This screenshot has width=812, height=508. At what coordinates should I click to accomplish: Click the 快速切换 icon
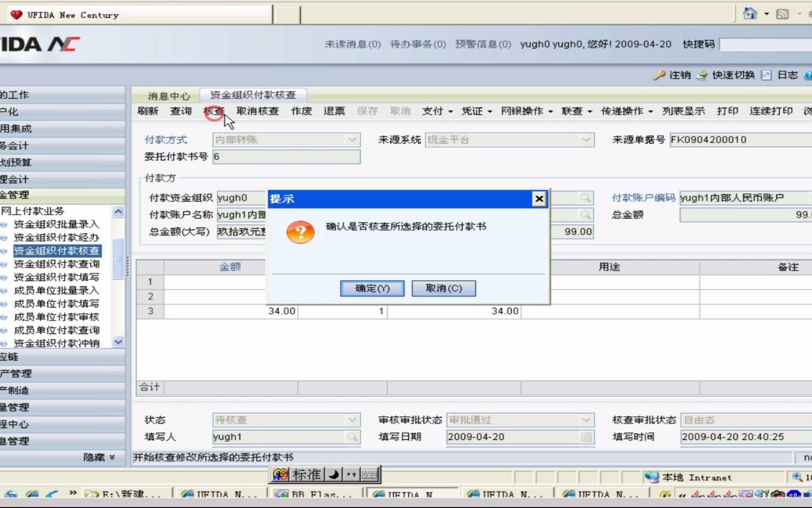pos(702,75)
